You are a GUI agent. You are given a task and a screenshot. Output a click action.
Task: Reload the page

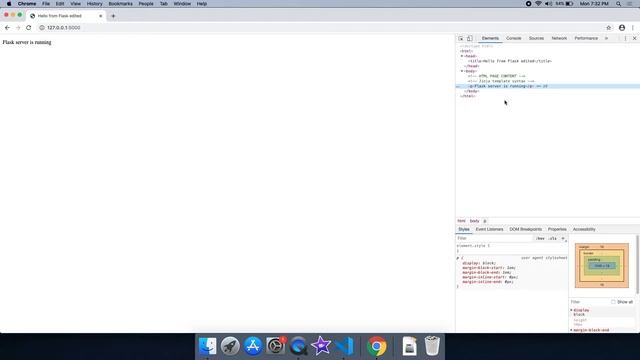point(29,28)
